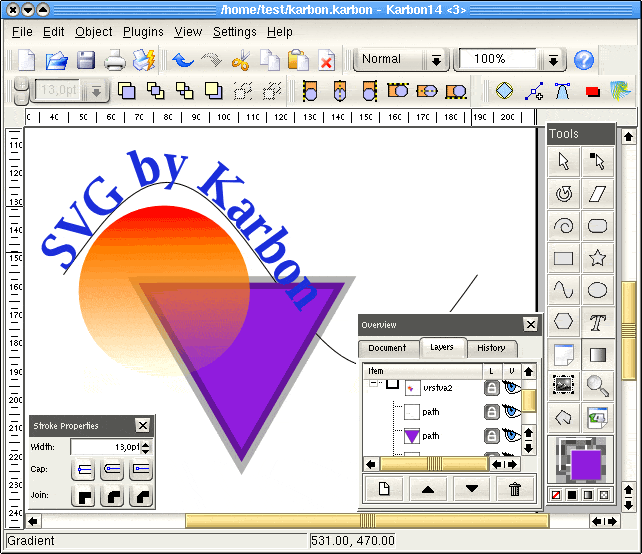The image size is (642, 554).
Task: Delete selection with red X icon
Action: [326, 60]
